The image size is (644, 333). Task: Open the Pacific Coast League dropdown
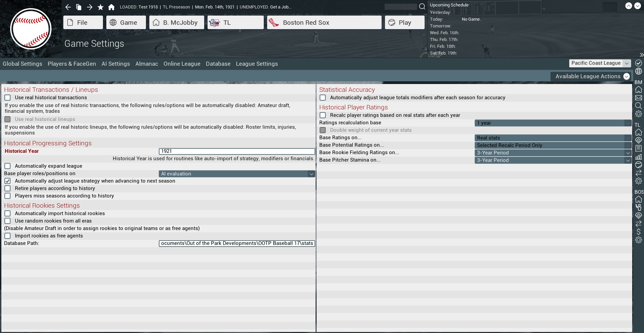click(600, 63)
